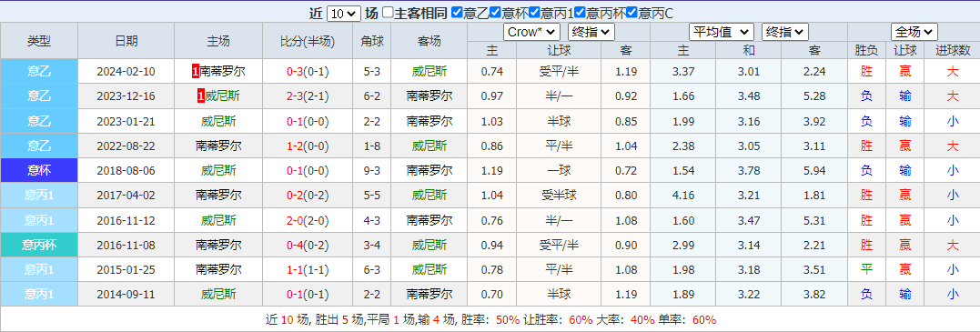Open score 1-2(0-0) of 2022-08-22 match
980x332 pixels.
308,146
